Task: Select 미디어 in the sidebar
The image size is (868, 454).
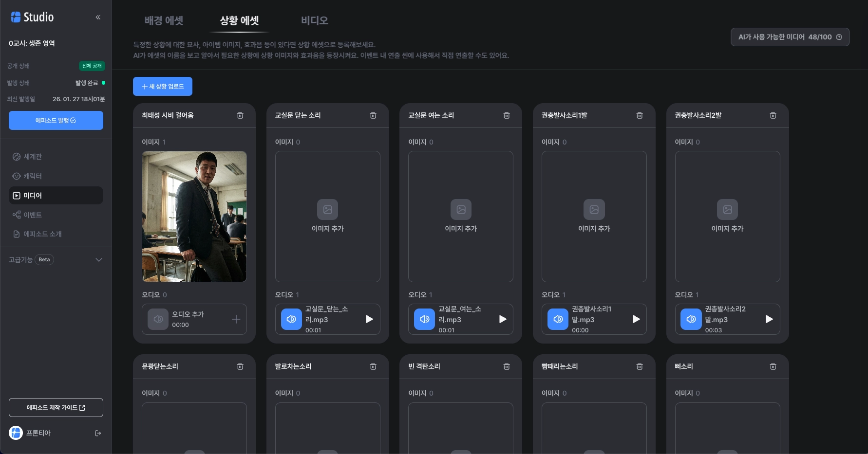Action: coord(56,196)
